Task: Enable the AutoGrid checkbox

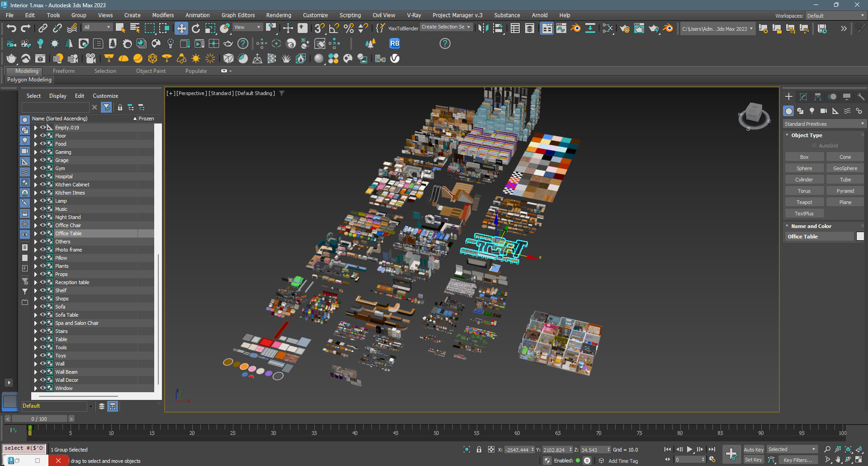Action: click(815, 146)
